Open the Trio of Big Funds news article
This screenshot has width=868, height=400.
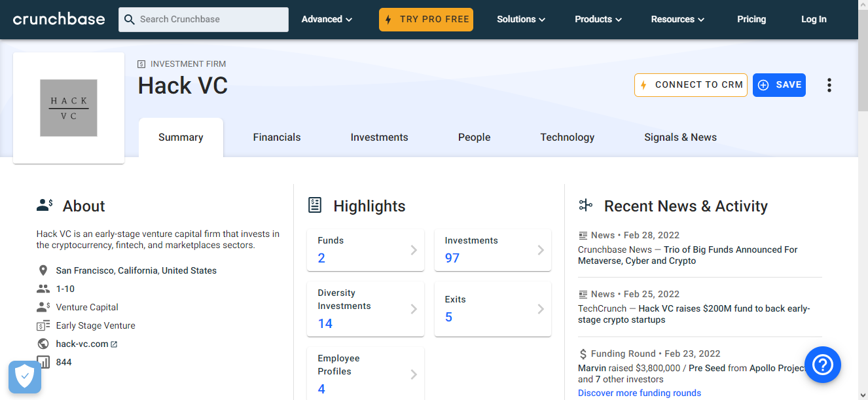(x=688, y=255)
